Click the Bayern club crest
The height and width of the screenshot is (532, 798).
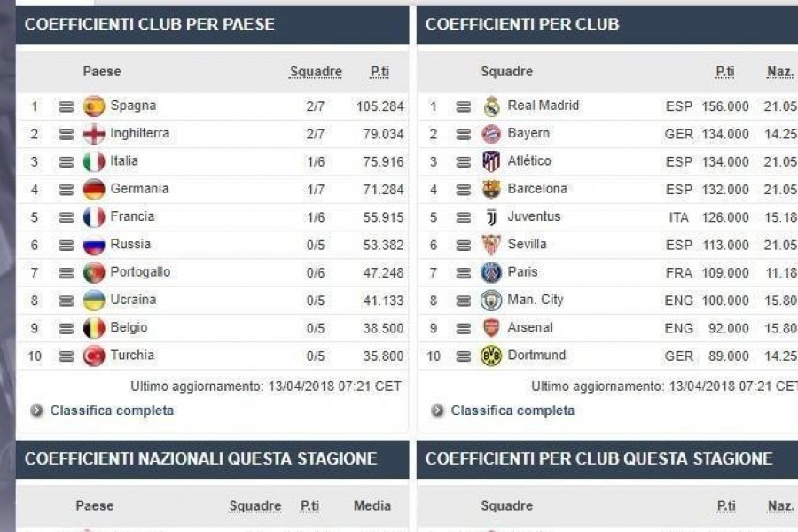(x=491, y=134)
